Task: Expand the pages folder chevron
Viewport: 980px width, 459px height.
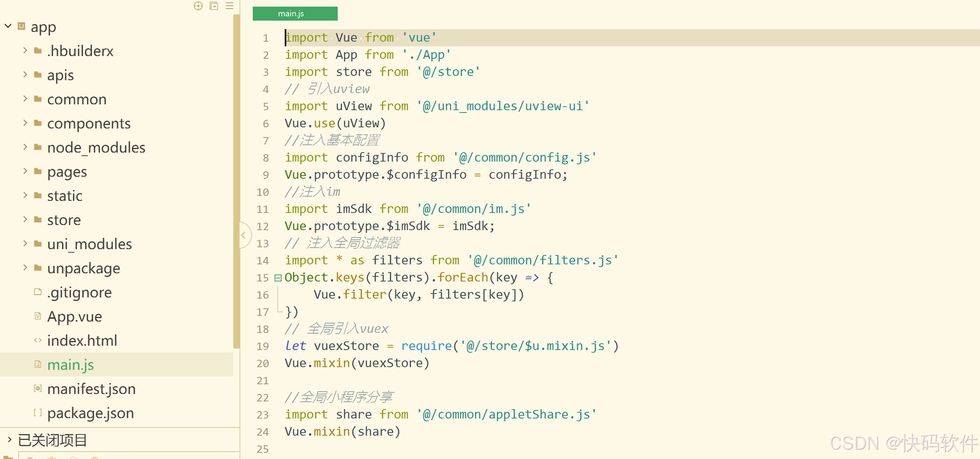Action: pyautogui.click(x=25, y=171)
